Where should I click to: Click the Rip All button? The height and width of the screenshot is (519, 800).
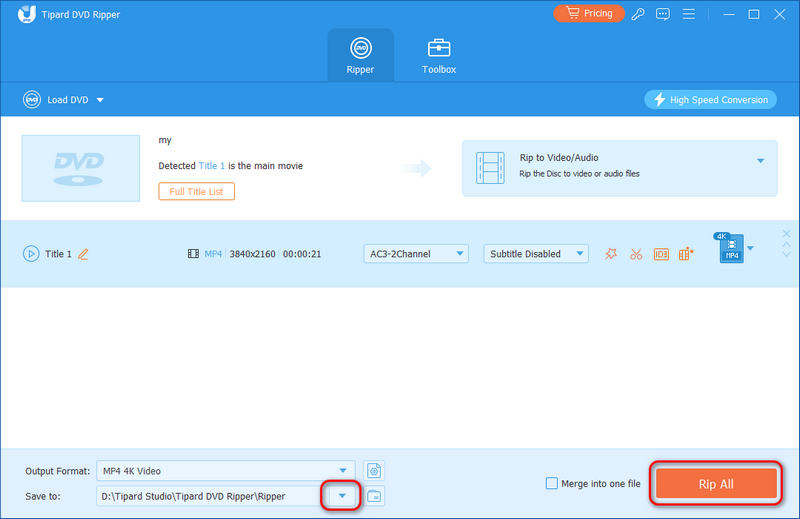pyautogui.click(x=716, y=484)
